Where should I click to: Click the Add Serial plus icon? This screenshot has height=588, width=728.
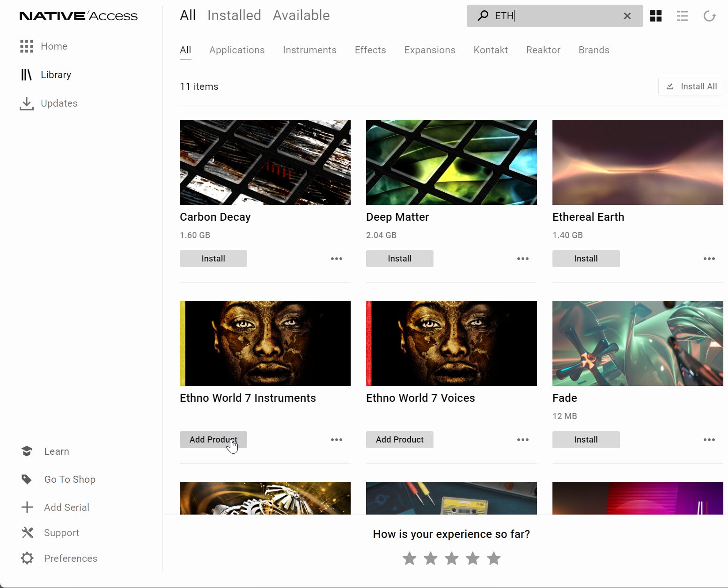pos(27,507)
